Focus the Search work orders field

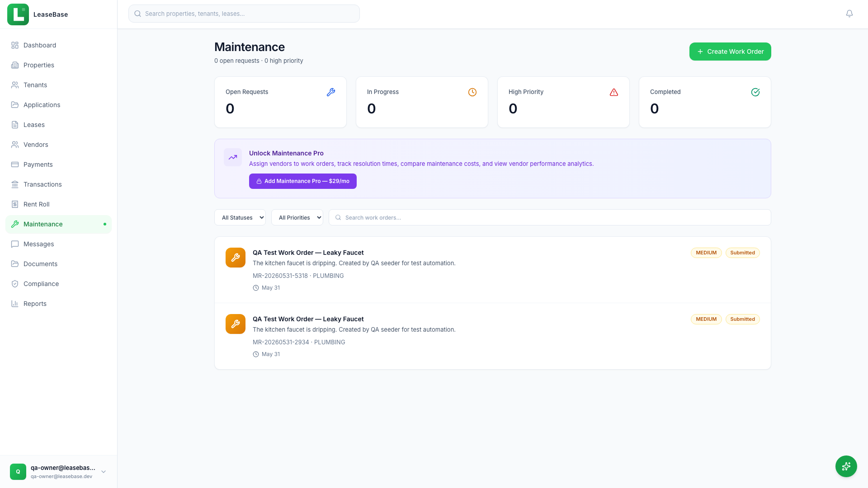[550, 217]
